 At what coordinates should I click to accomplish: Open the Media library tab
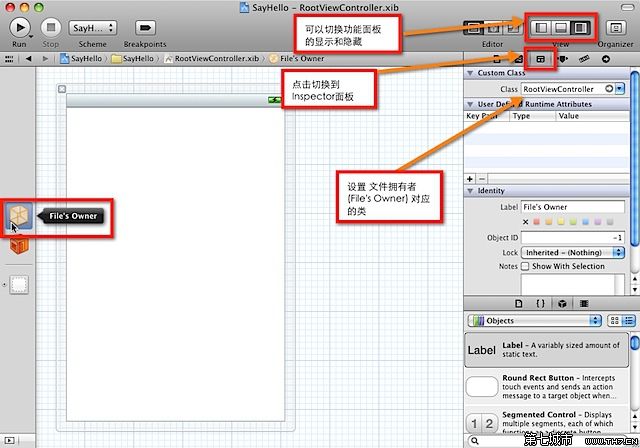point(584,303)
